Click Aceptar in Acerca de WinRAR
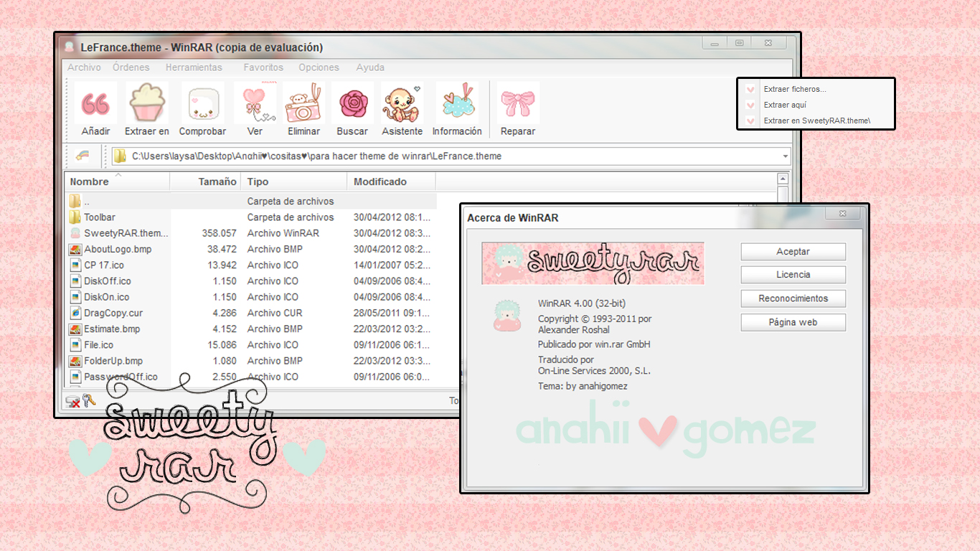 [x=793, y=252]
